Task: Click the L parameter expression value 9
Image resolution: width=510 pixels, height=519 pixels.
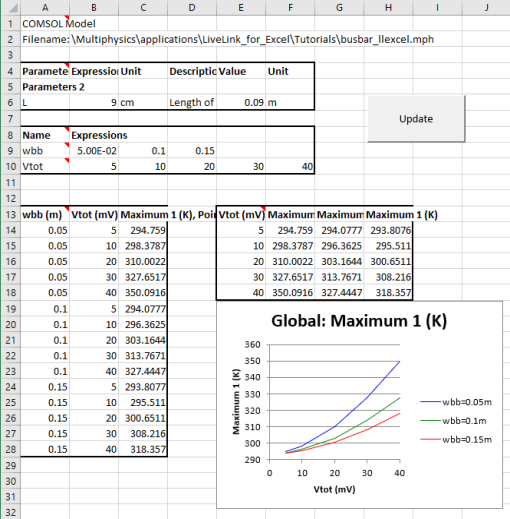Action: [94, 102]
